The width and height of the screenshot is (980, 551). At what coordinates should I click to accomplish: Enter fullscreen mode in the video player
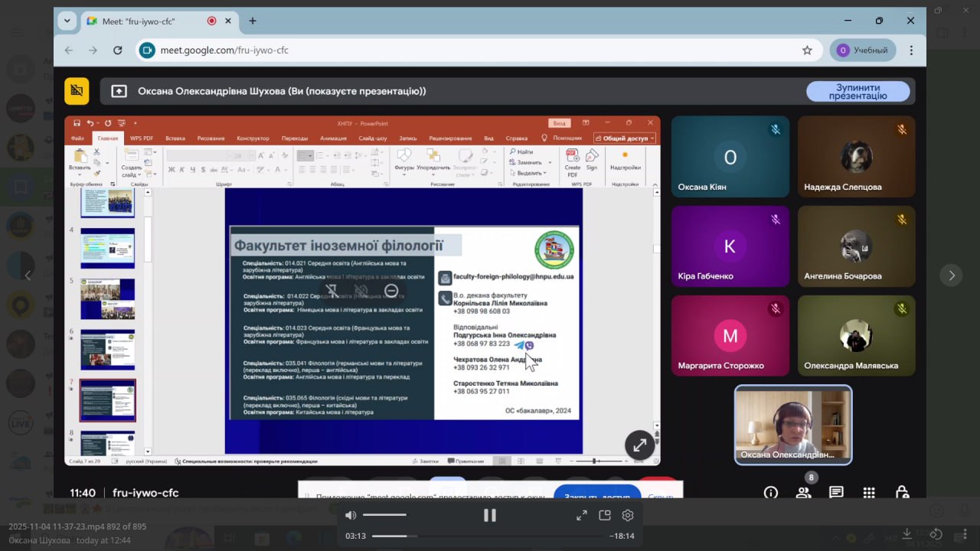tap(581, 515)
